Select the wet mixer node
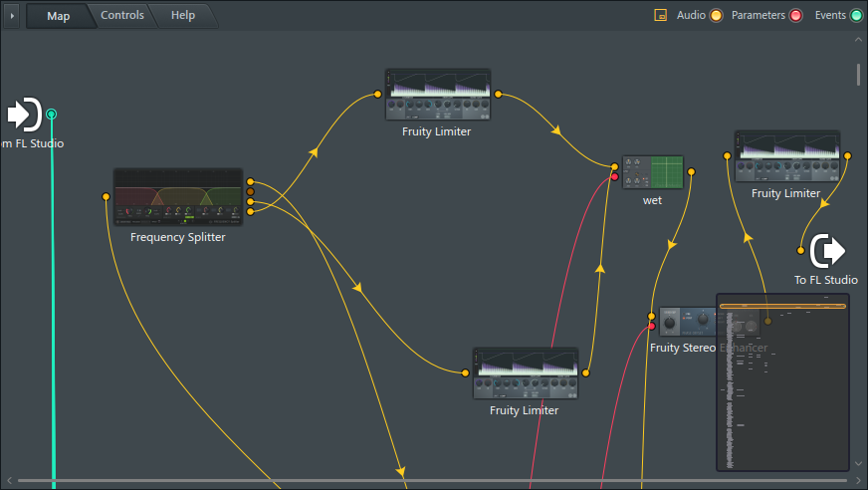This screenshot has width=868, height=490. [x=653, y=172]
